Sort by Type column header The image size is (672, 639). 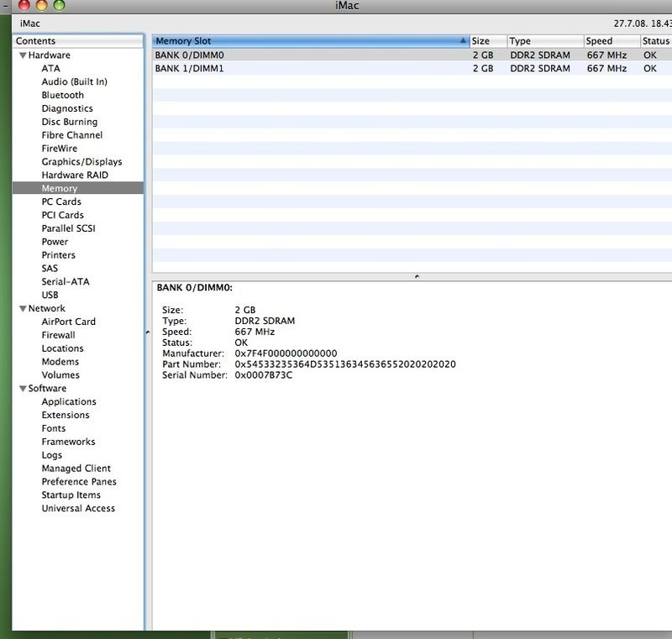coord(545,41)
